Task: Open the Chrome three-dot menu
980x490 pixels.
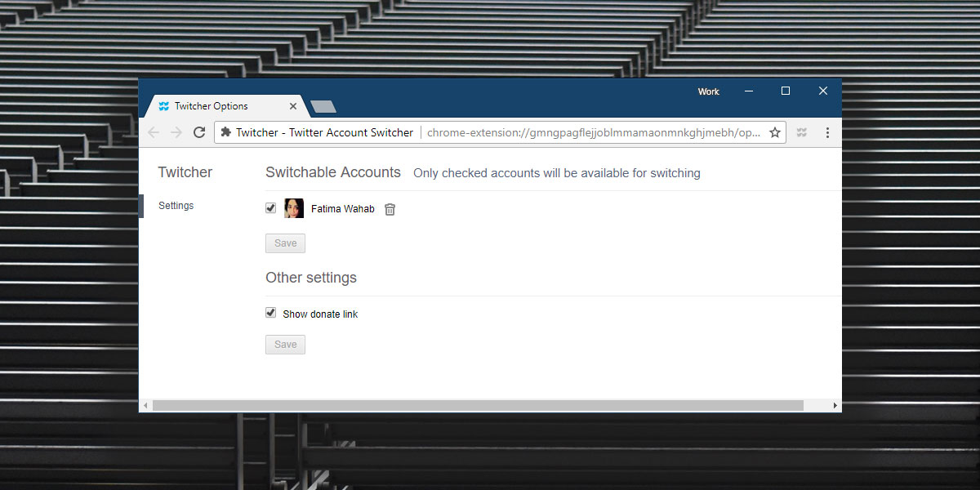Action: coord(827,132)
